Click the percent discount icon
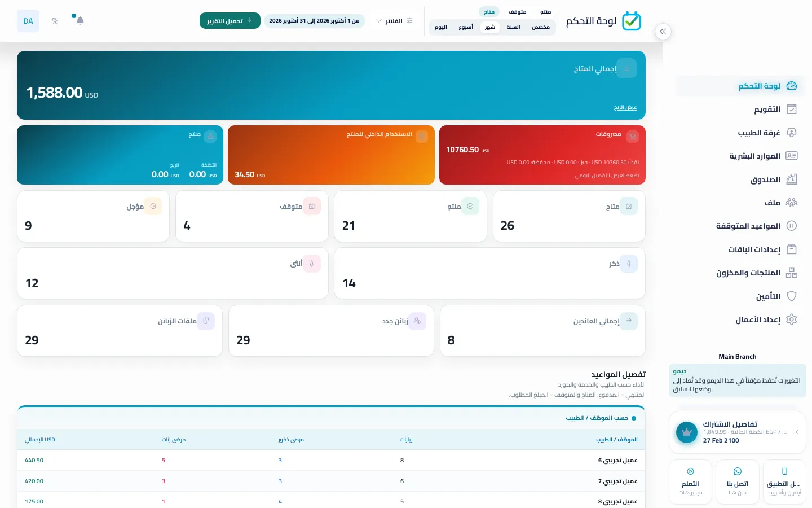Viewport: 812px width, 508px height. click(55, 21)
